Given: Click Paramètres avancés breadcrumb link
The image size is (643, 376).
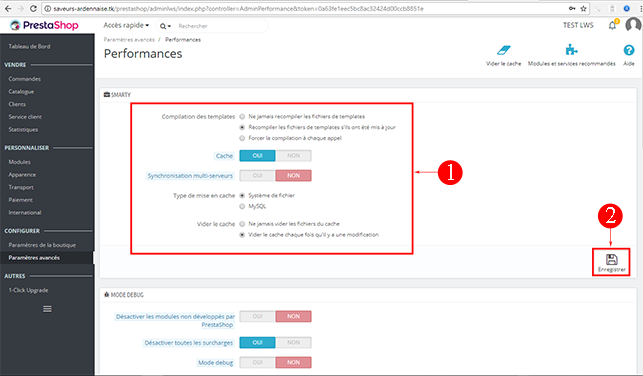Looking at the screenshot, I should (x=129, y=40).
